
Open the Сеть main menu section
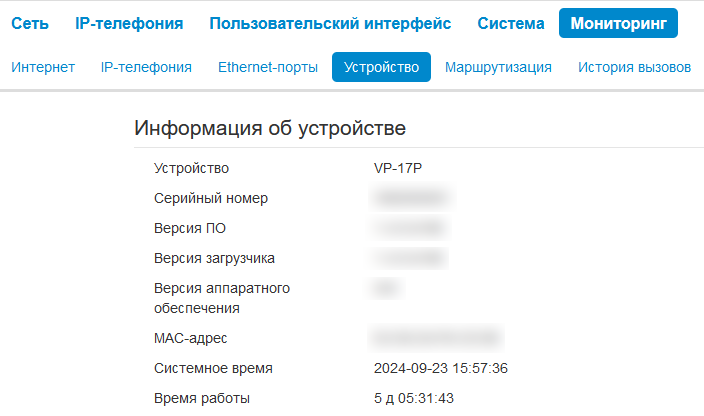(x=30, y=23)
